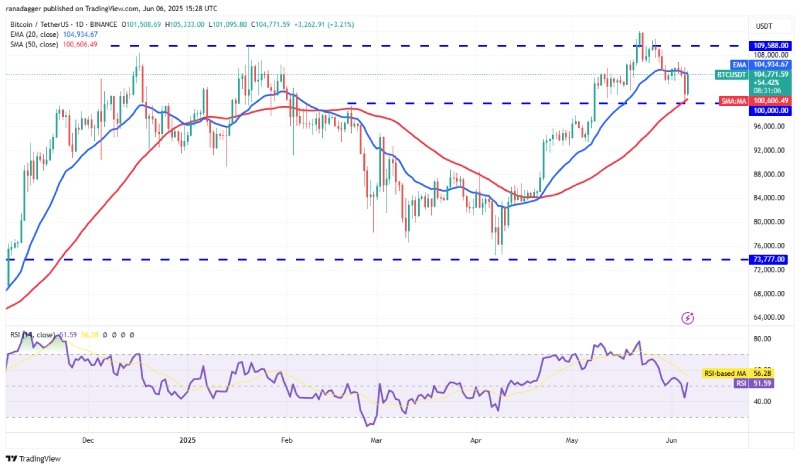This screenshot has width=800, height=469.
Task: Click the circled lightning bolt icon on chart
Action: point(687,318)
